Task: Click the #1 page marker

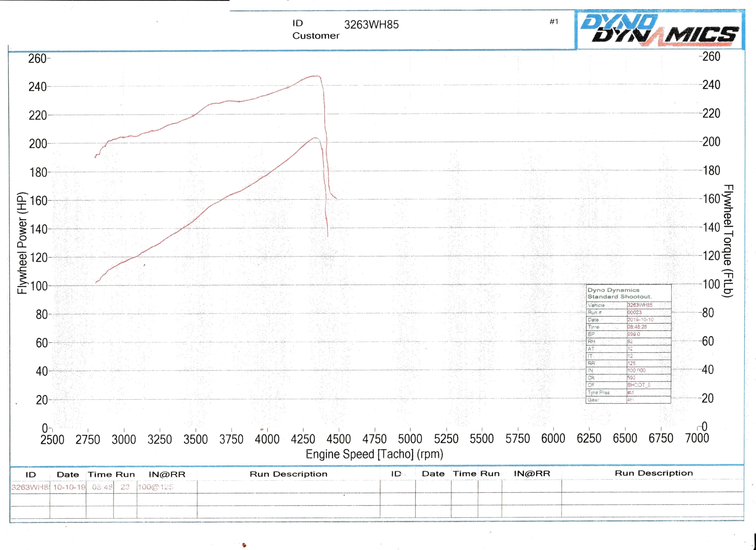Action: [x=554, y=22]
